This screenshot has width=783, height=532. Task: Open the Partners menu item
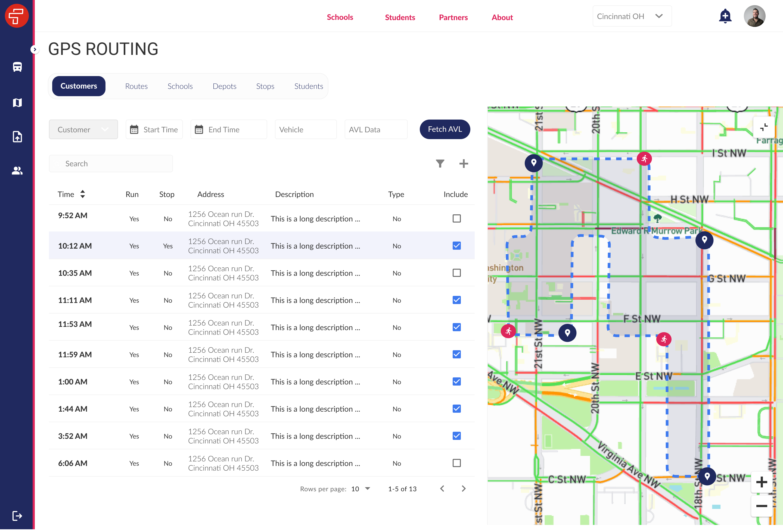(x=453, y=17)
